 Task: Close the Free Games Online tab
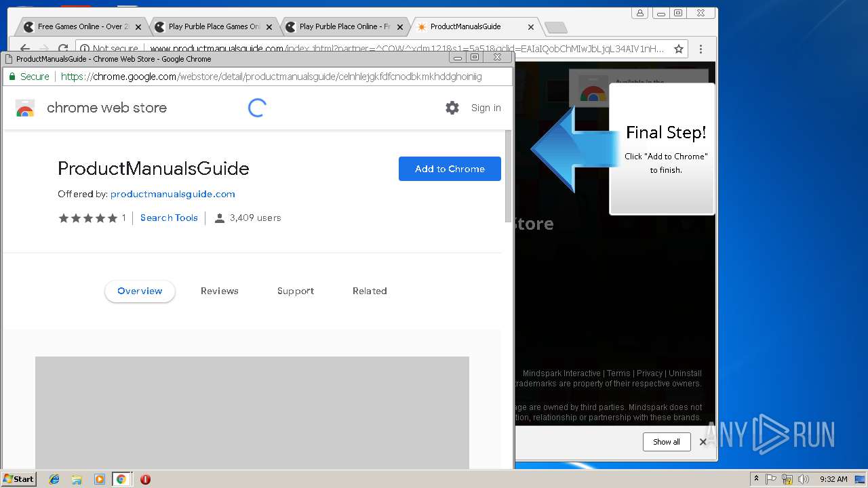pyautogui.click(x=138, y=27)
